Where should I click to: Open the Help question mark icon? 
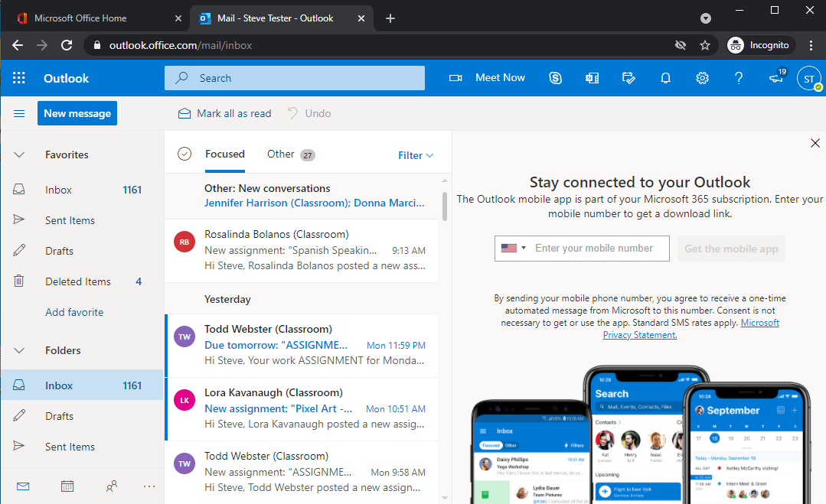(x=739, y=78)
